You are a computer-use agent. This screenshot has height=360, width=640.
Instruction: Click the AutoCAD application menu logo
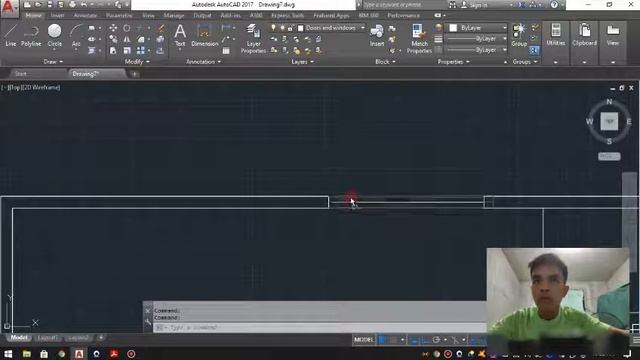tap(9, 9)
